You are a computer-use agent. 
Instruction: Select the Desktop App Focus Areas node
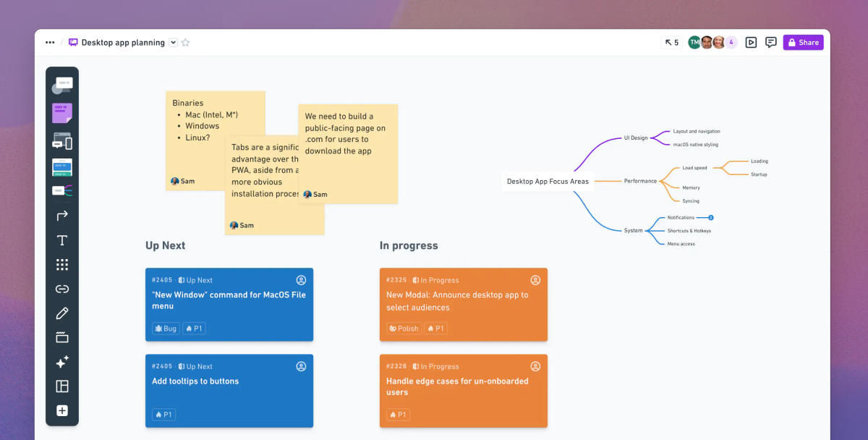coord(548,181)
